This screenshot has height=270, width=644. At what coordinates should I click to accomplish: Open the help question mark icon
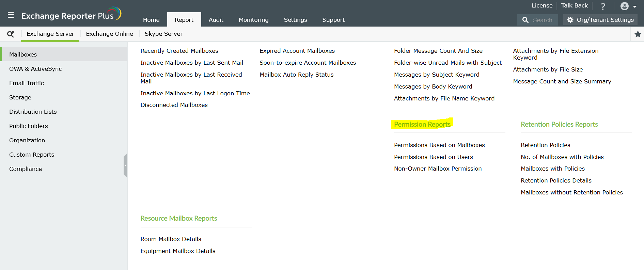(603, 6)
